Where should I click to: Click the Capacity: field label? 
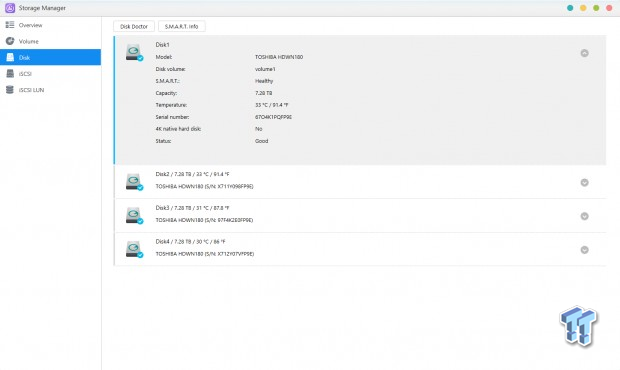[x=166, y=93]
